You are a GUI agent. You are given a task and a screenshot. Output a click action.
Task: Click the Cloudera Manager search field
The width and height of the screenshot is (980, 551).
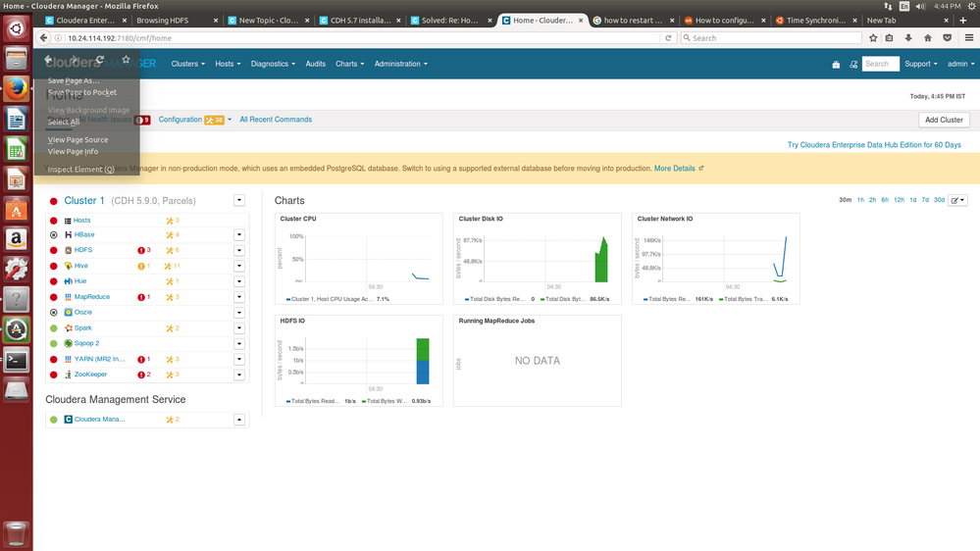pos(880,64)
